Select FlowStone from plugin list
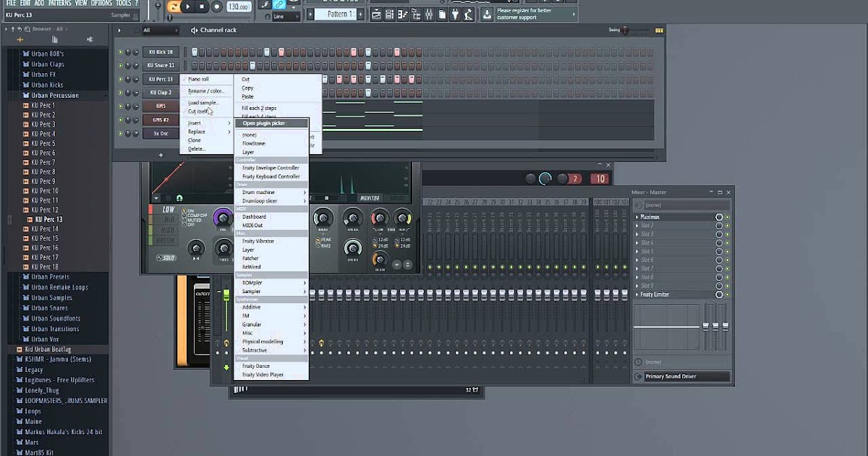Screen dimensions: 868x456 (254, 143)
